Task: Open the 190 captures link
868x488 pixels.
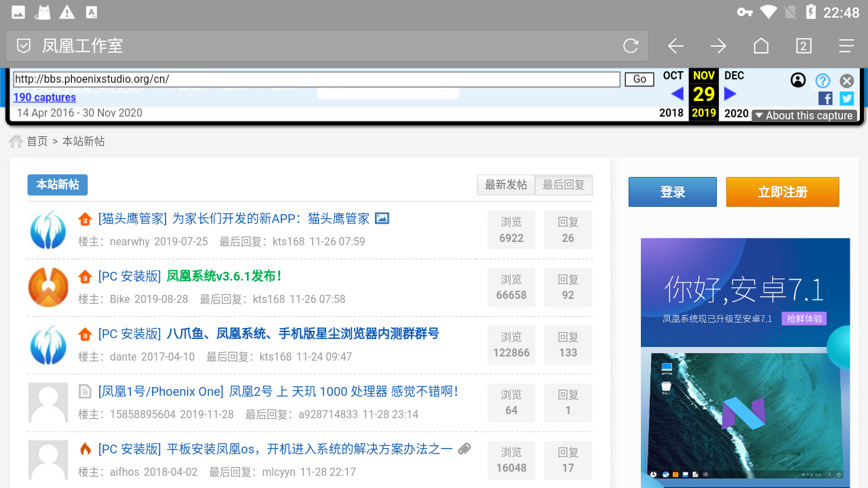Action: coord(45,98)
